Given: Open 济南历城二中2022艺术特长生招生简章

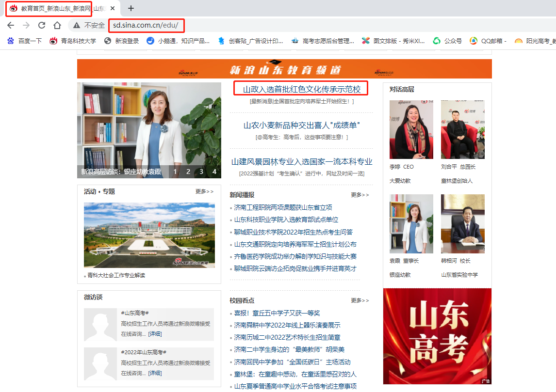Looking at the screenshot, I should pyautogui.click(x=287, y=337).
